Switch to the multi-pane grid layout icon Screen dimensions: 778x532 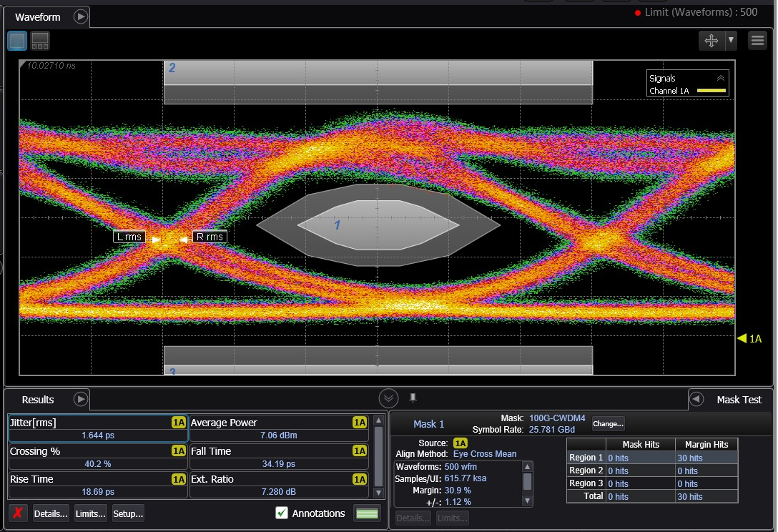[x=40, y=41]
